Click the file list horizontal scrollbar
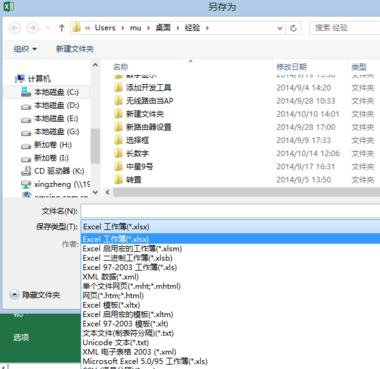 point(246,192)
